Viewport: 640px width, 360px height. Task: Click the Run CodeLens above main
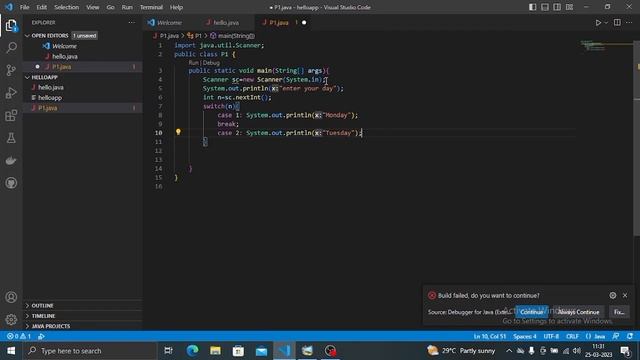tap(193, 63)
